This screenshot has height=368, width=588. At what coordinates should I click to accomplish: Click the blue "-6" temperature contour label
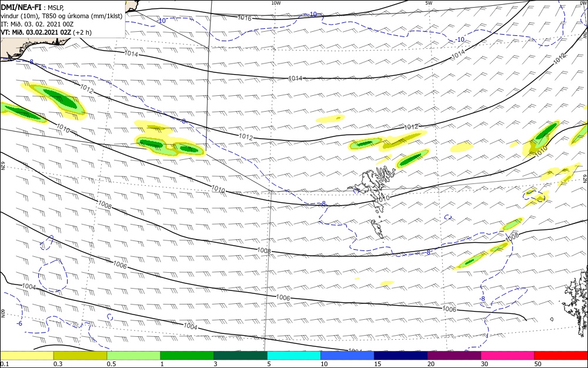pyautogui.click(x=19, y=323)
